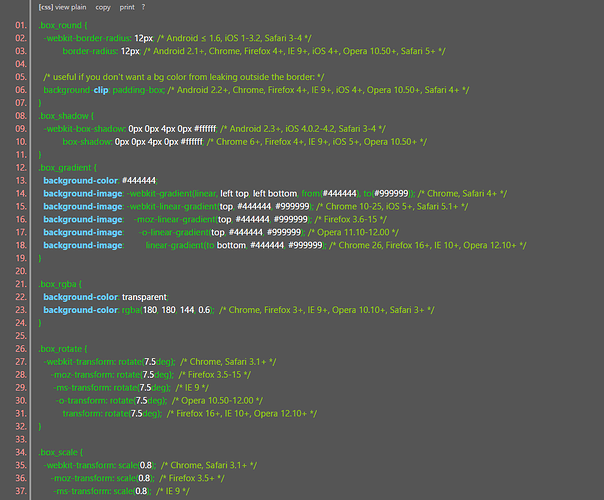Click 'linear-gradient(to' text on line 18

click(x=180, y=245)
